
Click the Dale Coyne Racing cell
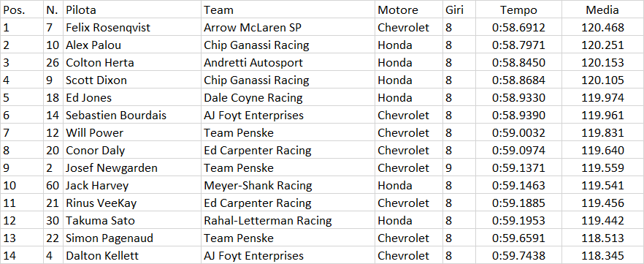pyautogui.click(x=288, y=97)
